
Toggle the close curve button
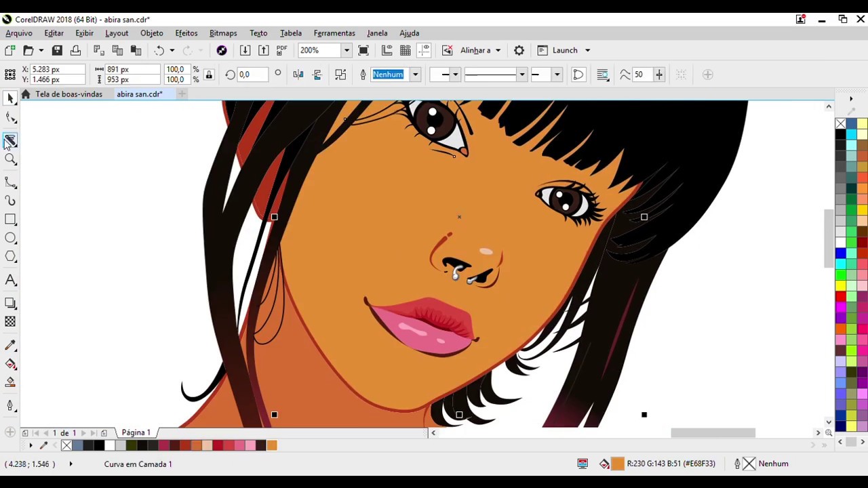pos(578,75)
